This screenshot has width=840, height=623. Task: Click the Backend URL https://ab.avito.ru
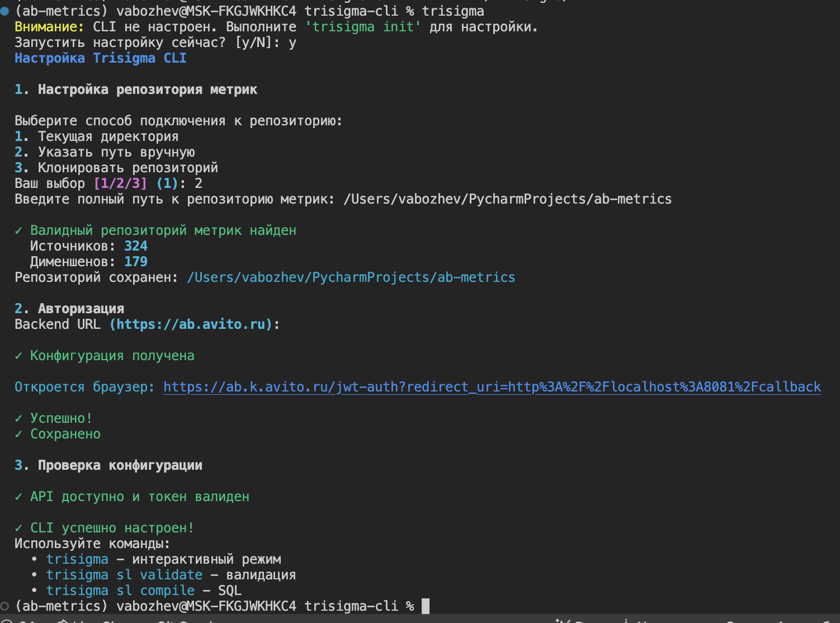(190, 324)
